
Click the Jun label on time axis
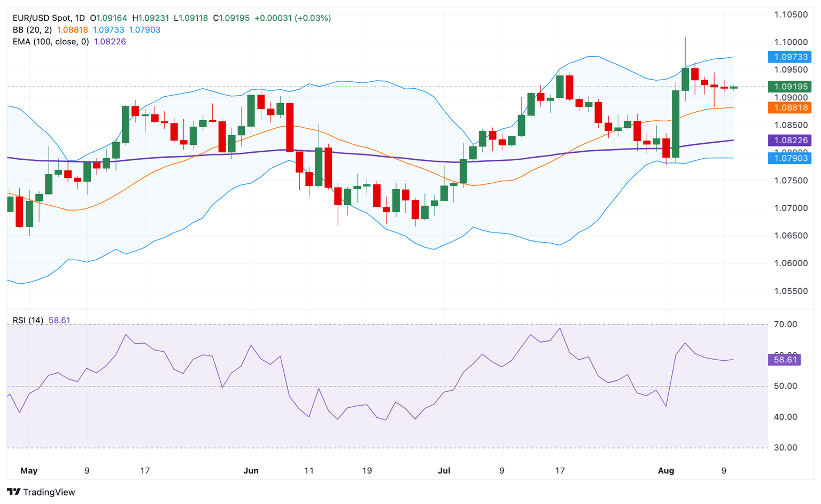251,471
